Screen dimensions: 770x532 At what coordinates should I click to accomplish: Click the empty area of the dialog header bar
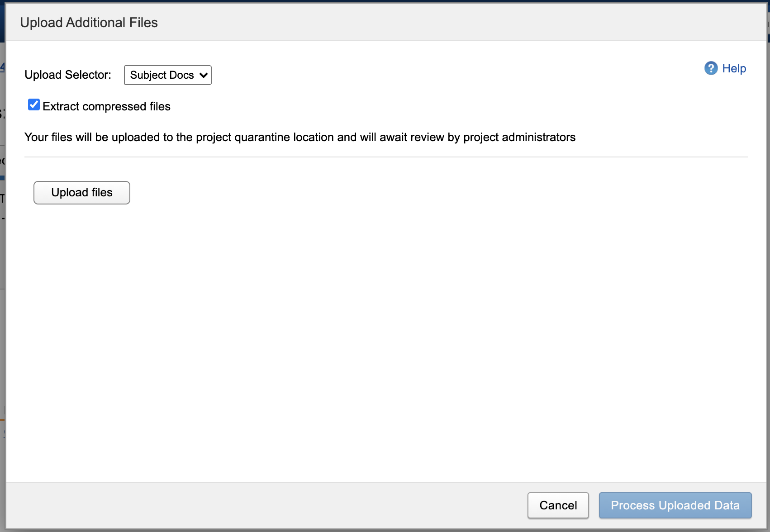(452, 23)
